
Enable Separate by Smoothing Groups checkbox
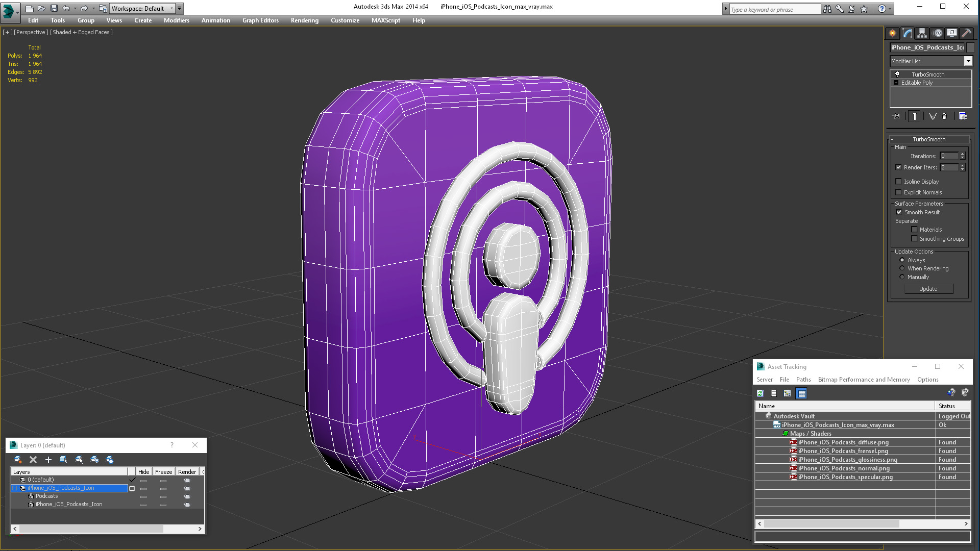click(x=914, y=239)
